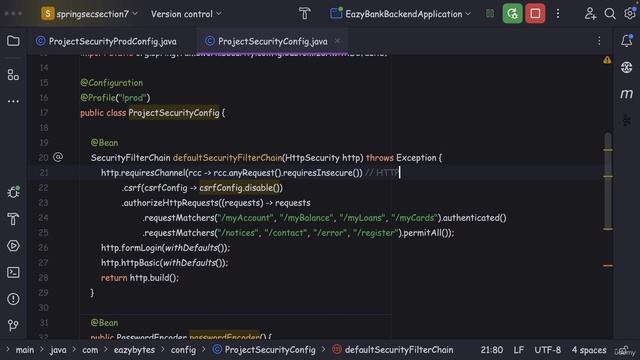Click the "/myAccount" string on line 24
This screenshot has height=360, width=640.
(246, 218)
